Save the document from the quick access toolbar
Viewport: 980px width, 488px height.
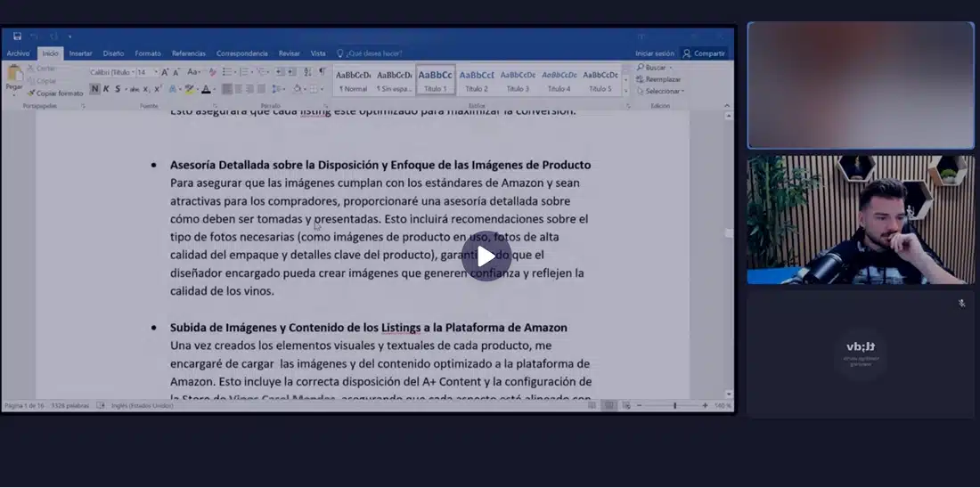coord(17,37)
